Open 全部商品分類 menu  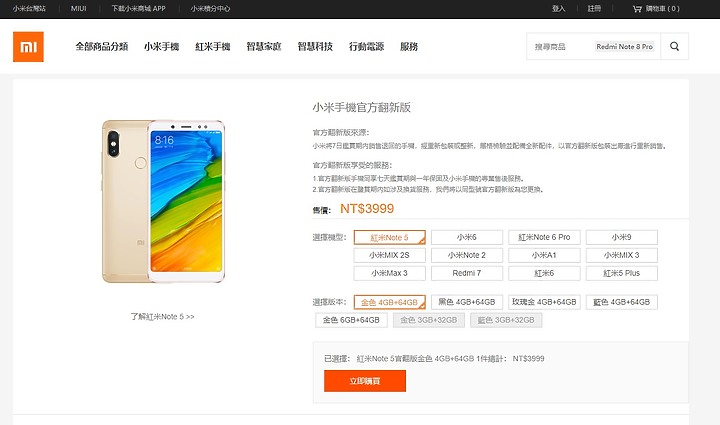coord(101,46)
